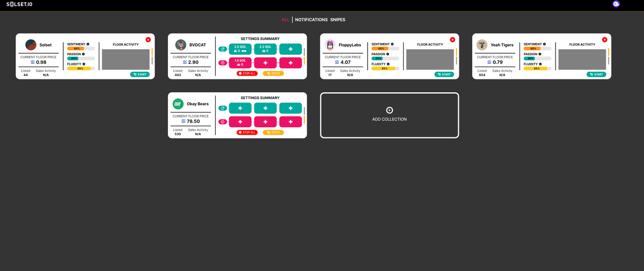Click the Solset floor activity chart
644x271 pixels.
tap(126, 59)
